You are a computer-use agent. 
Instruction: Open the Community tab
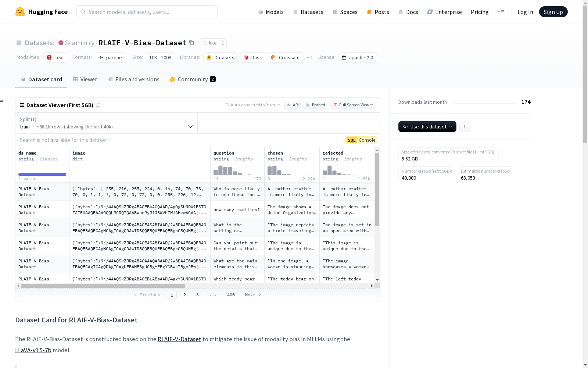tap(193, 79)
